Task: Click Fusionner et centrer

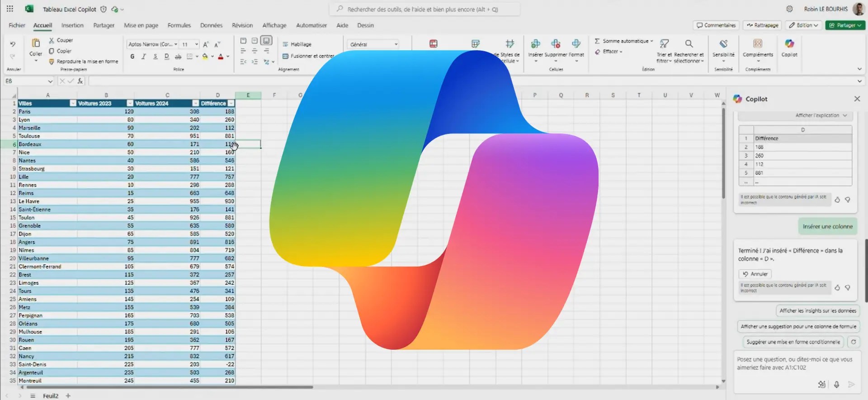Action: 308,56
